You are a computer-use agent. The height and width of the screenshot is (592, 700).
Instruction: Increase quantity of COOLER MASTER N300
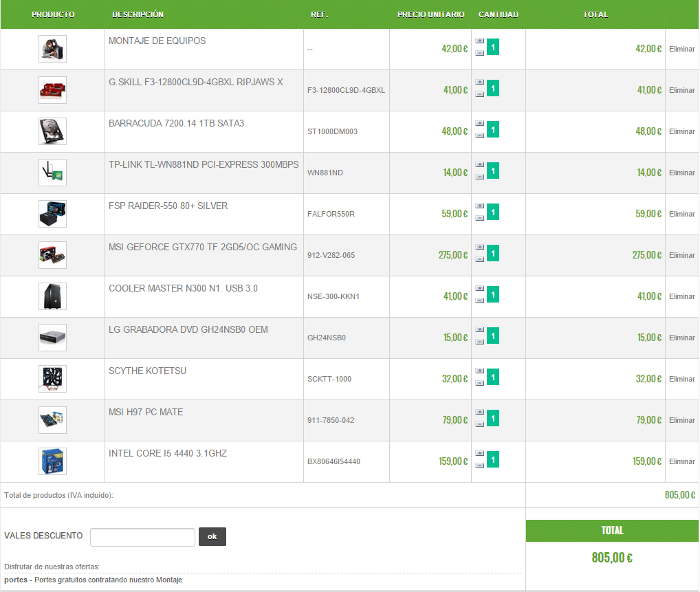(x=479, y=288)
